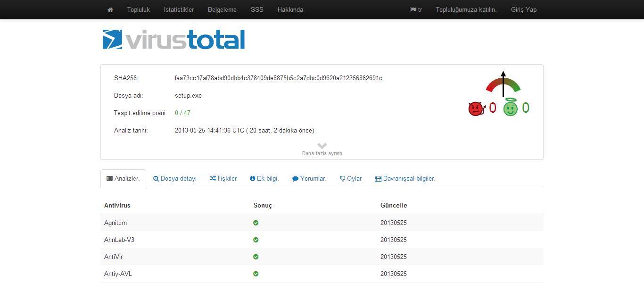Click green check icon for AhnLab-V3
The width and height of the screenshot is (644, 283).
point(256,240)
